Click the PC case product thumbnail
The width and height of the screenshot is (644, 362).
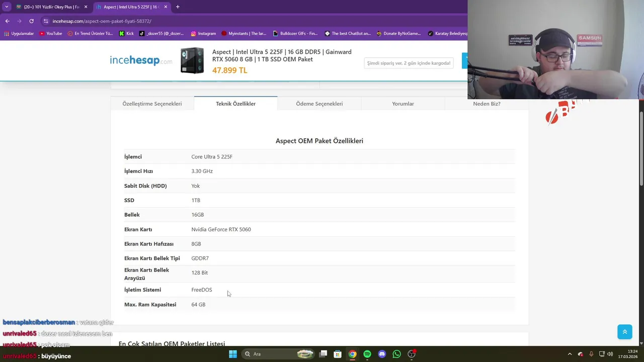[x=192, y=61]
